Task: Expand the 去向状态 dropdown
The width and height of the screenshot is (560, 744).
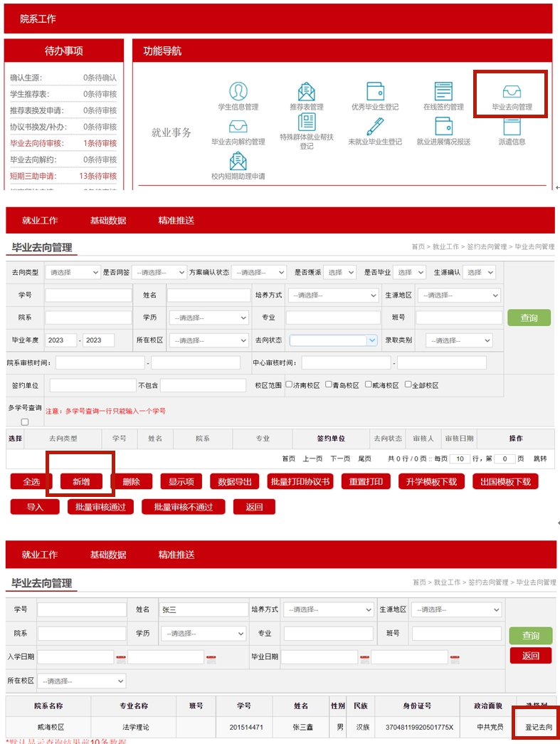Action: [333, 340]
